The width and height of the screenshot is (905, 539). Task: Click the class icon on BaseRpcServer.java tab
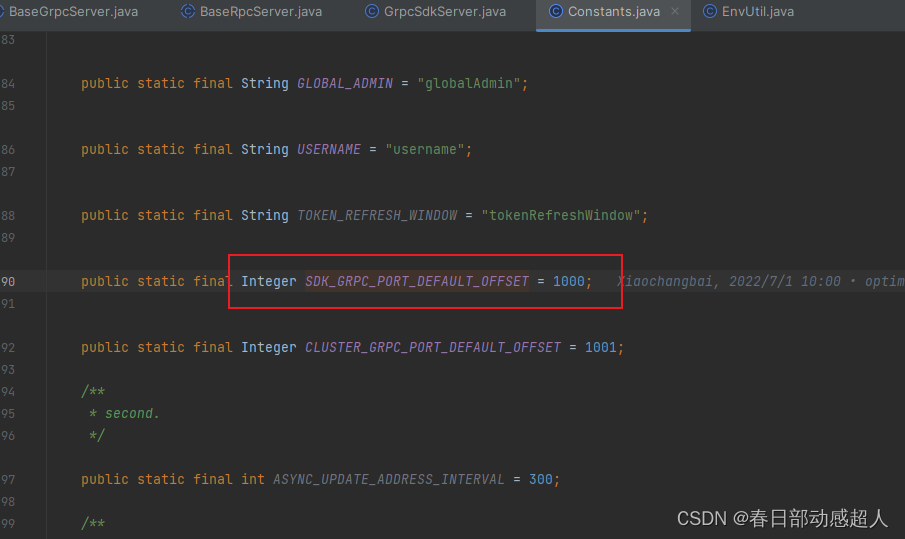point(188,11)
